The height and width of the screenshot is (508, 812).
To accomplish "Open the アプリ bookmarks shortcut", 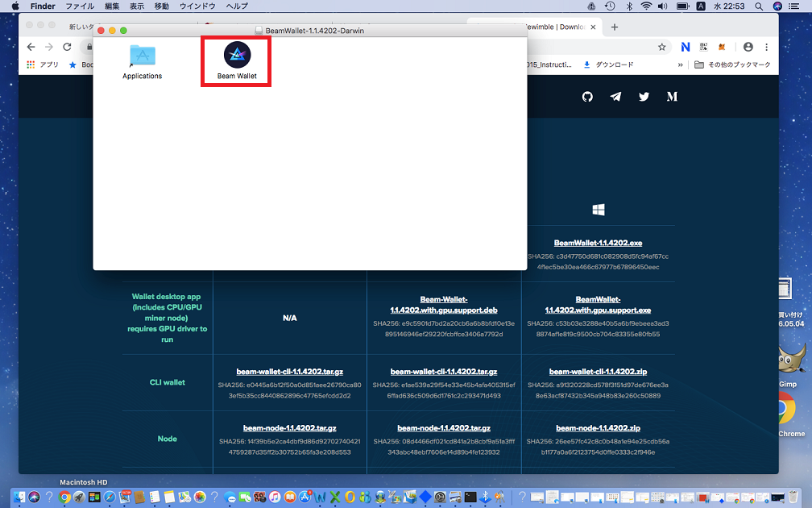I will point(43,65).
